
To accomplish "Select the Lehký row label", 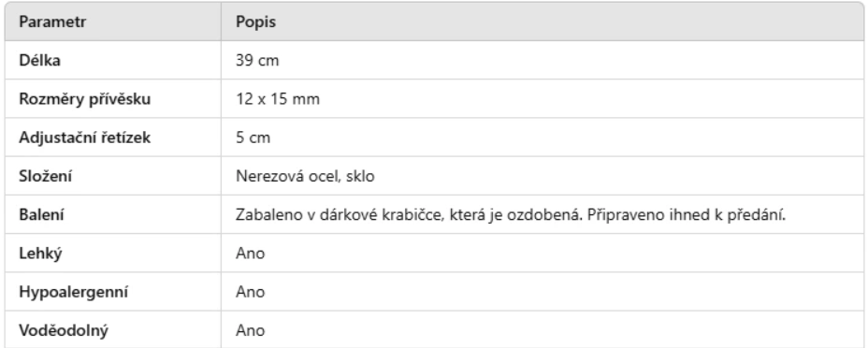I will (x=40, y=254).
